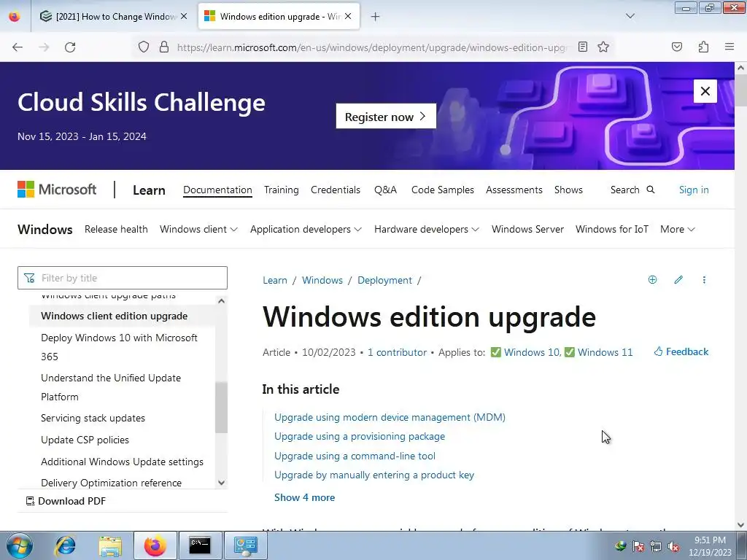
Task: Open Learn home link
Action: (x=149, y=190)
